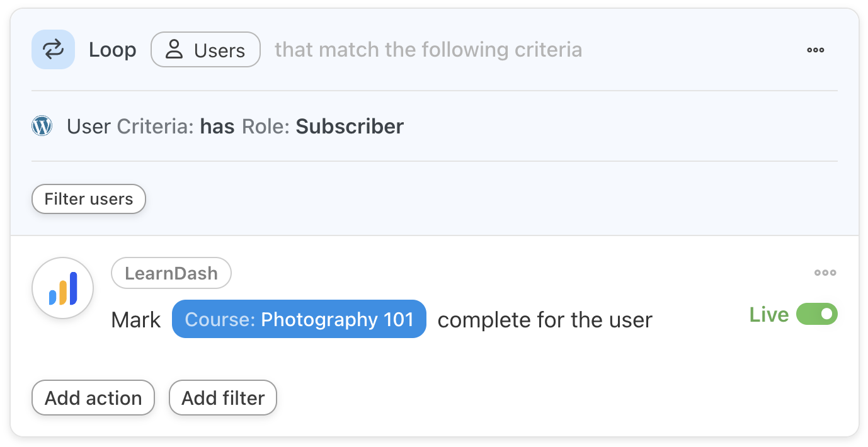Viewport: 868px width, 447px height.
Task: Click the Users label in the loop pill
Action: pos(219,50)
